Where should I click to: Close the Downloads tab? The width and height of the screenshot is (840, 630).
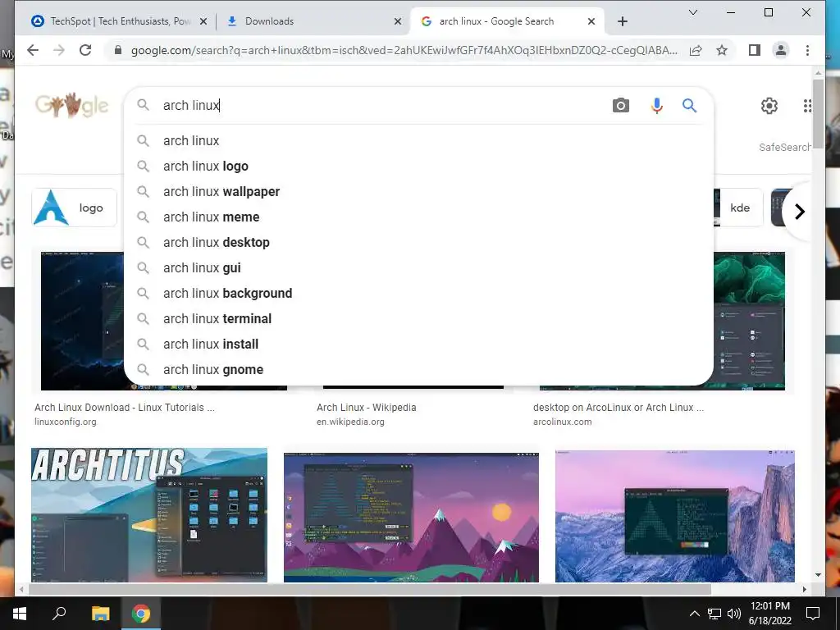point(398,21)
